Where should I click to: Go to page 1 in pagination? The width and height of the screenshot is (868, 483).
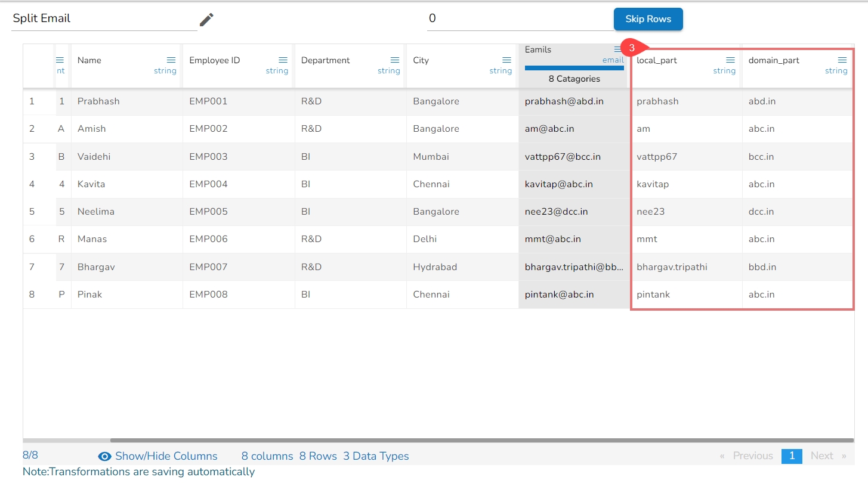coord(792,456)
